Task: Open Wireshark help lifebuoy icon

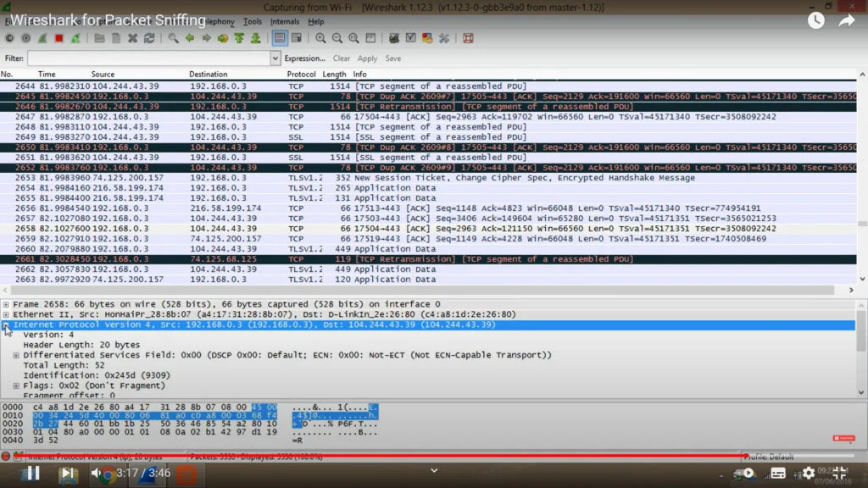Action: point(468,38)
